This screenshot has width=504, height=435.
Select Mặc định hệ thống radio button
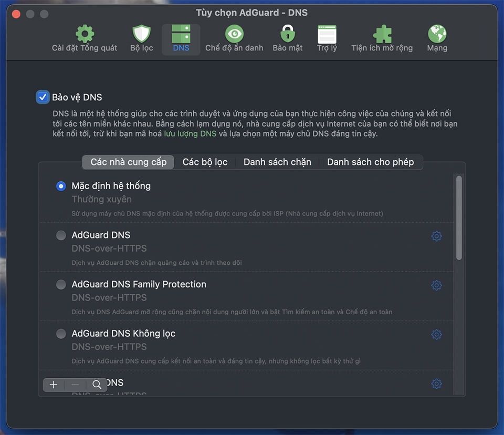pos(61,186)
